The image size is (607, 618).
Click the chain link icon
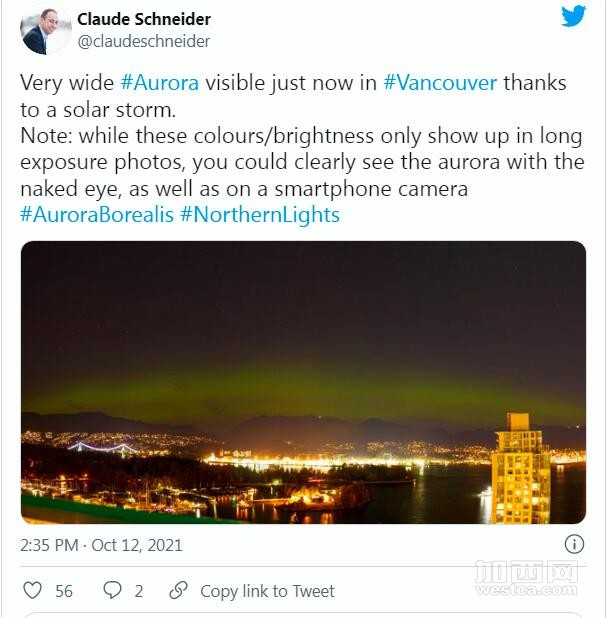click(178, 590)
